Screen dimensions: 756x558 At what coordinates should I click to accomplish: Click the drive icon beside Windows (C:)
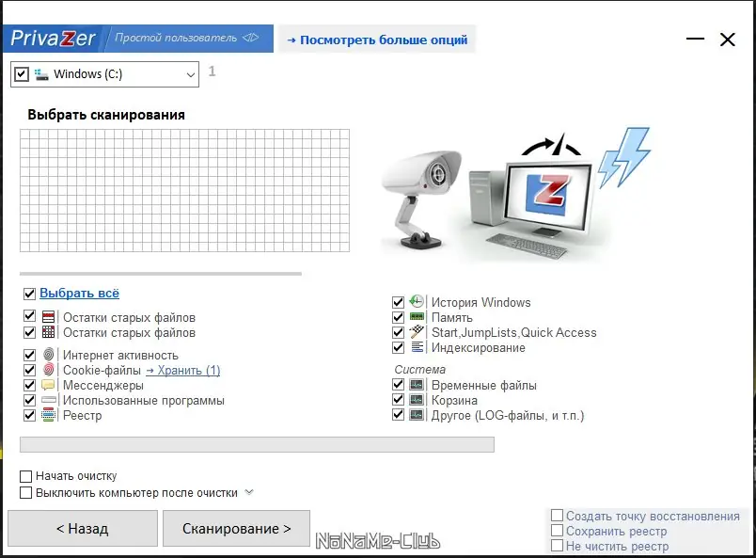(41, 74)
